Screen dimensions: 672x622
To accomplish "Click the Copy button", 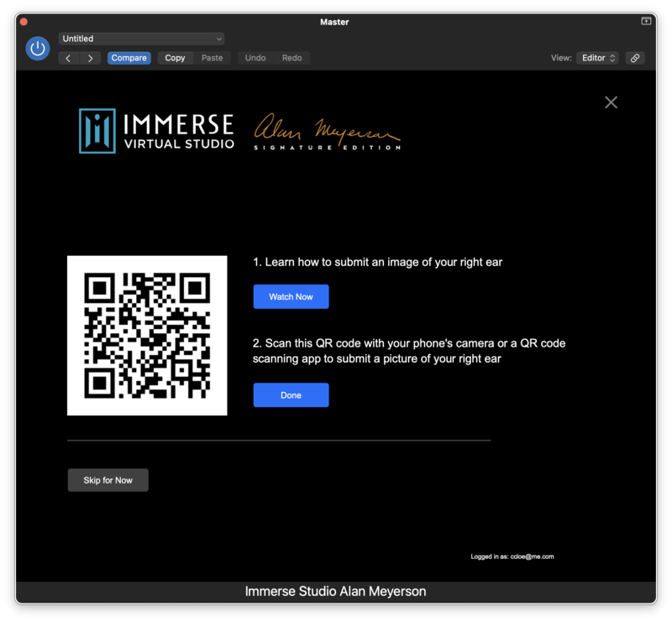I will 175,58.
